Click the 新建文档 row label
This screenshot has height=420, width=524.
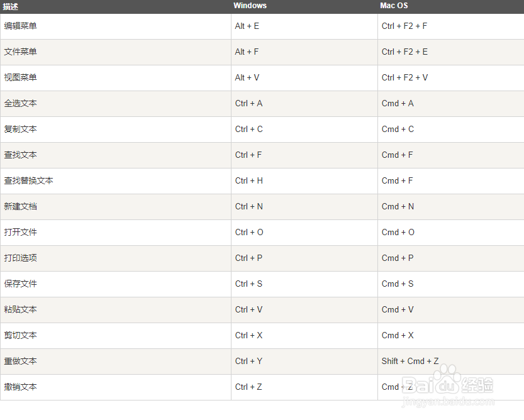pyautogui.click(x=21, y=207)
